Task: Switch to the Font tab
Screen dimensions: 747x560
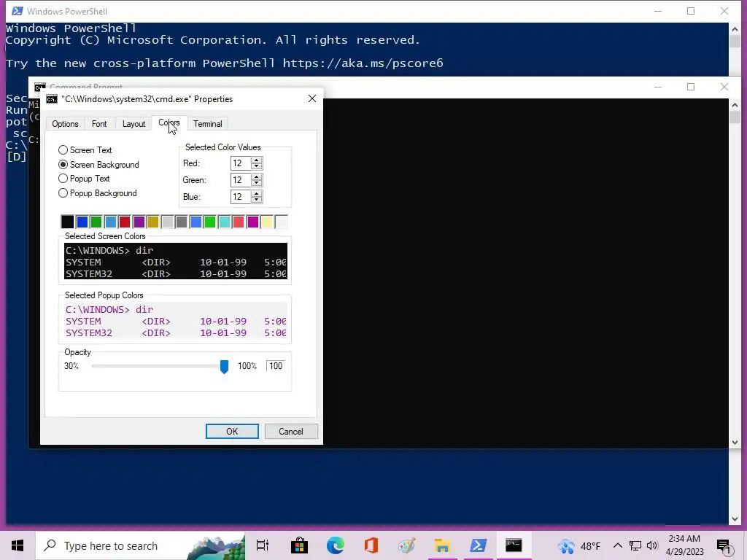Action: (x=99, y=124)
